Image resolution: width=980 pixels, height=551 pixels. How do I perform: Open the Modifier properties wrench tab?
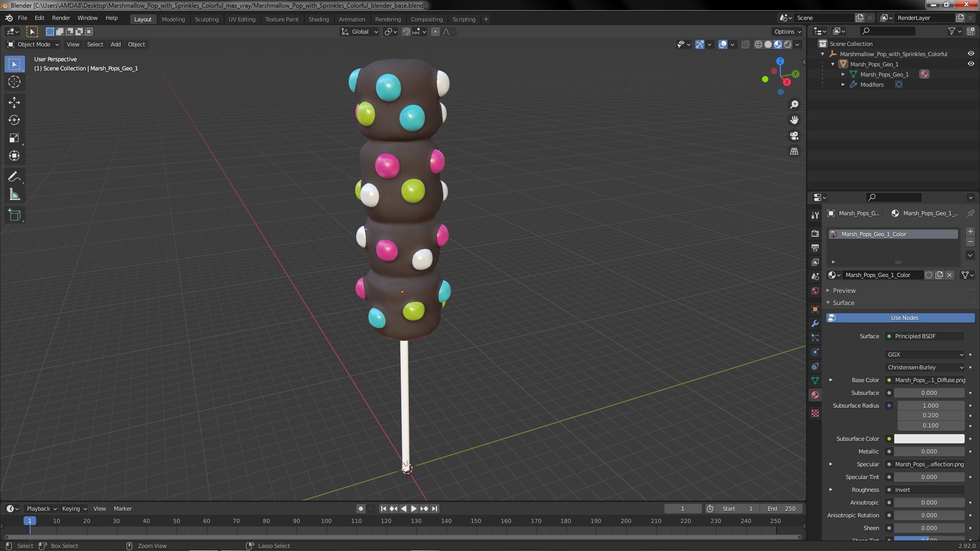815,323
